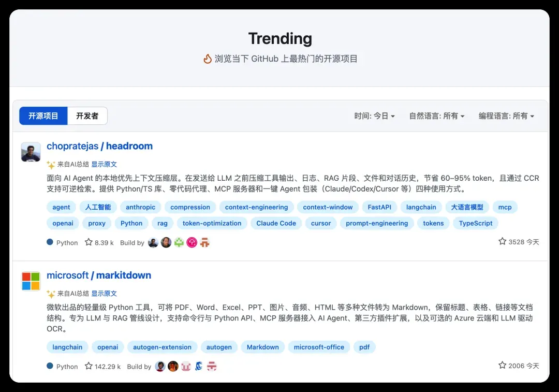Select the autogen-extension tag
The width and height of the screenshot is (559, 392).
coord(162,347)
